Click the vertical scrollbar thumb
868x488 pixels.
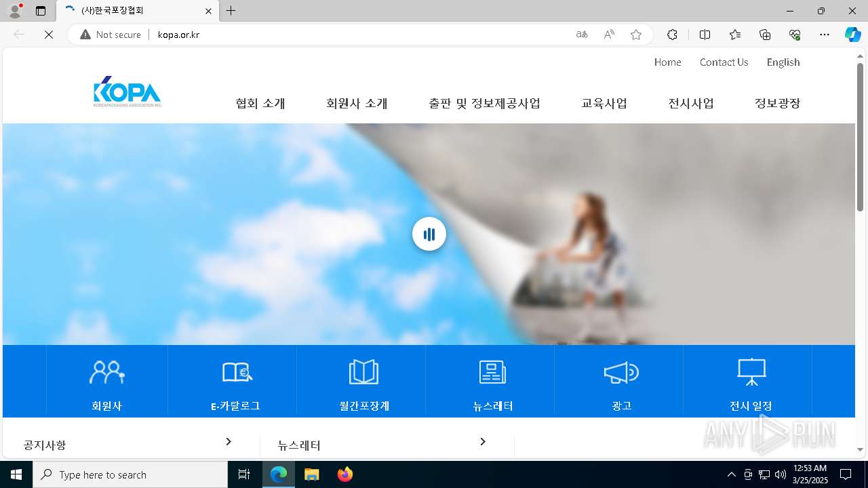(x=860, y=137)
